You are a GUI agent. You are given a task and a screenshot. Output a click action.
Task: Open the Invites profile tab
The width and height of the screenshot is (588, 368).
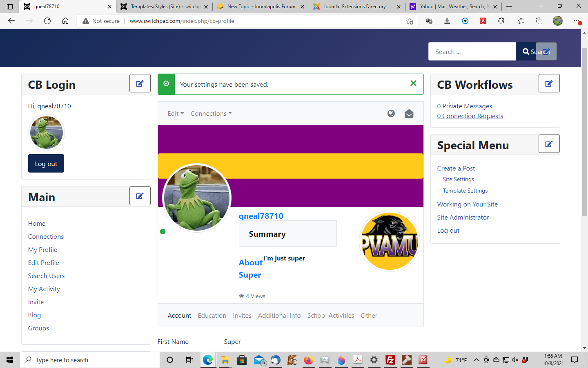click(x=242, y=316)
